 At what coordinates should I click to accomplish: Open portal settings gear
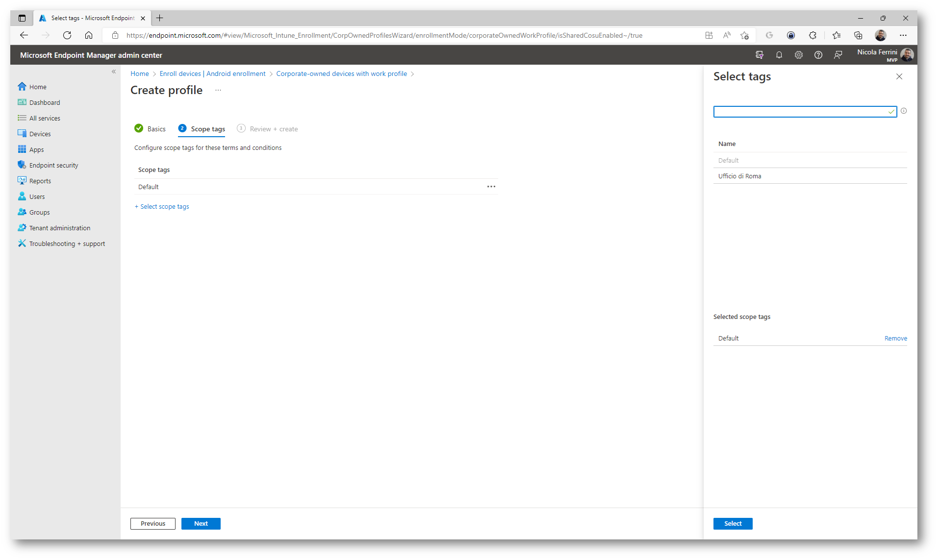[799, 55]
